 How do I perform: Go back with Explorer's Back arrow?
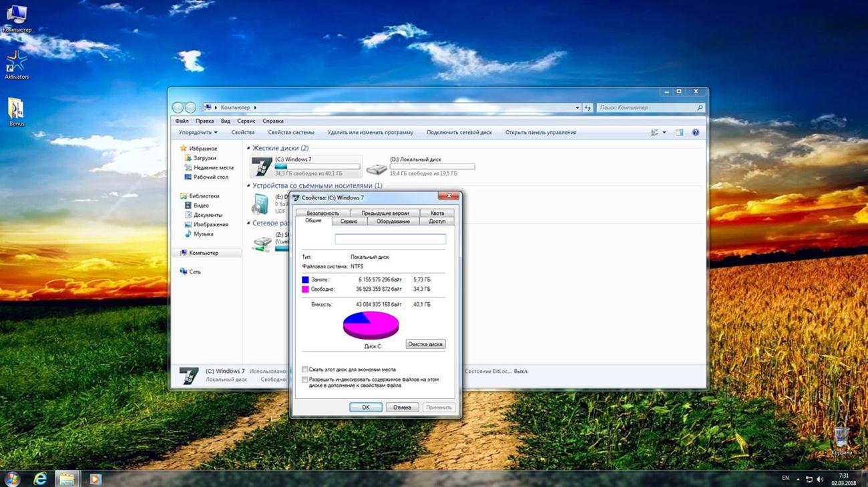178,107
